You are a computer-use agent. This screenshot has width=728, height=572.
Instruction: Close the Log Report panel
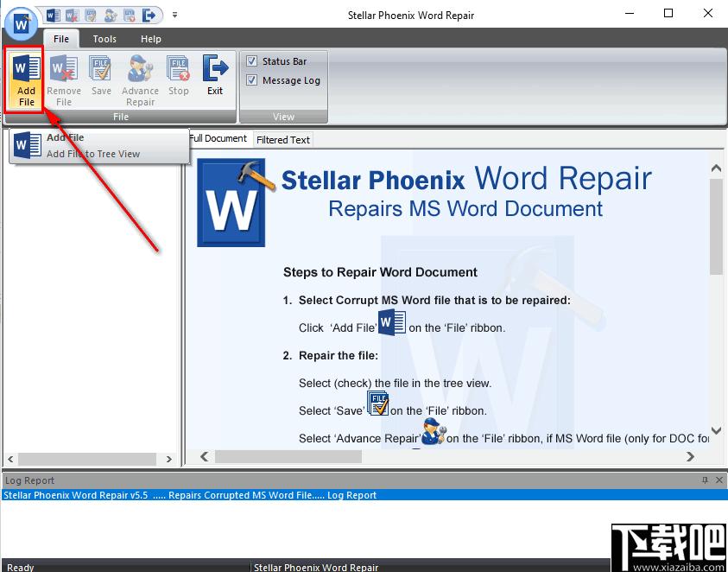[x=719, y=480]
